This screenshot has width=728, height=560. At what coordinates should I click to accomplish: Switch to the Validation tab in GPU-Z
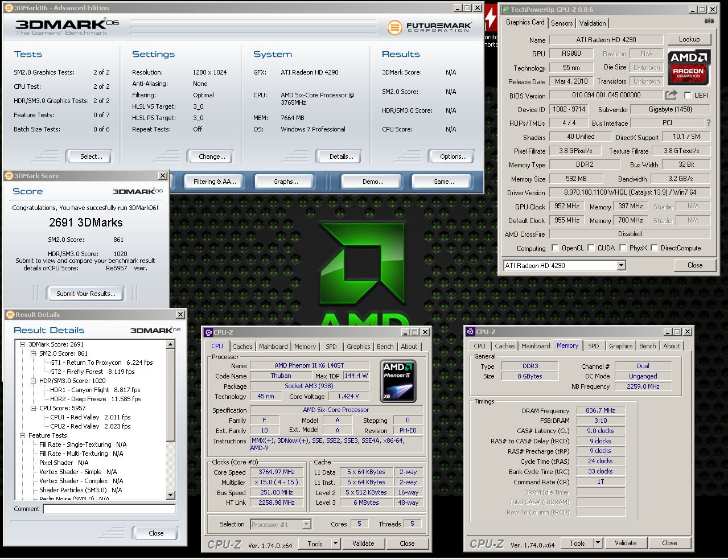pos(593,23)
